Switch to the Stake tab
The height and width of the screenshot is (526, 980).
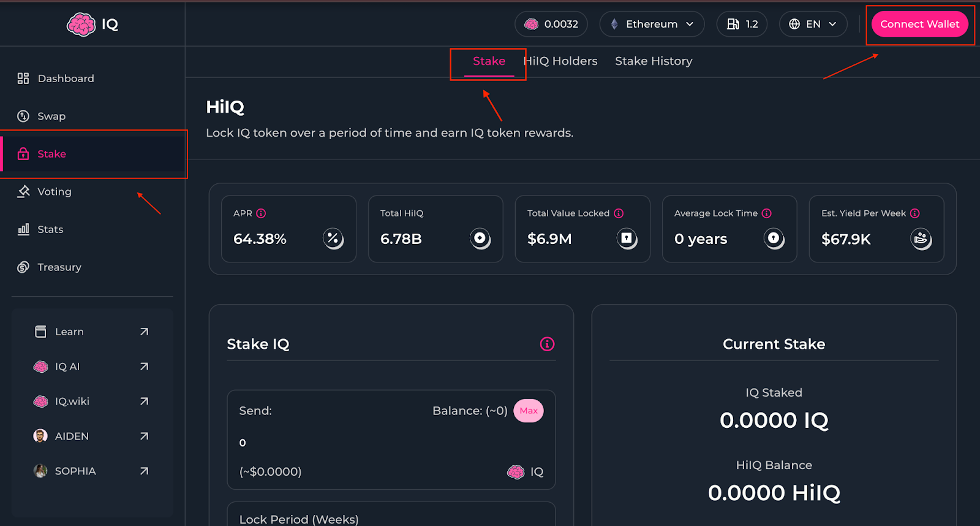(x=489, y=61)
